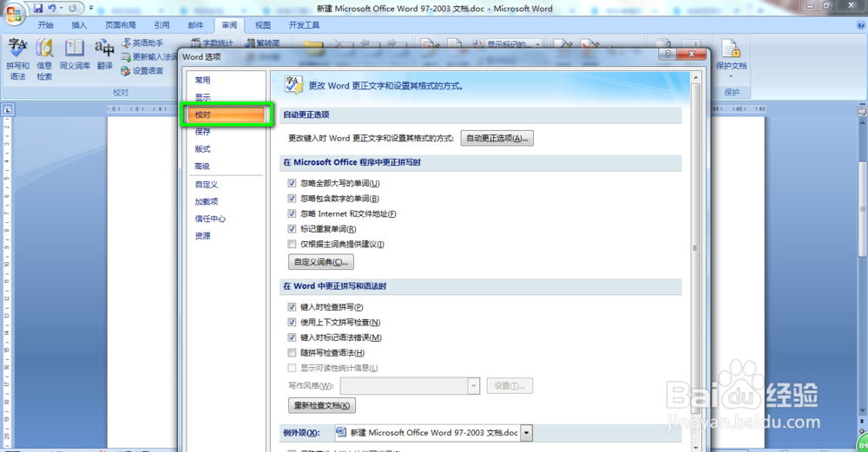
Task: Click dialog help question button
Action: click(667, 54)
